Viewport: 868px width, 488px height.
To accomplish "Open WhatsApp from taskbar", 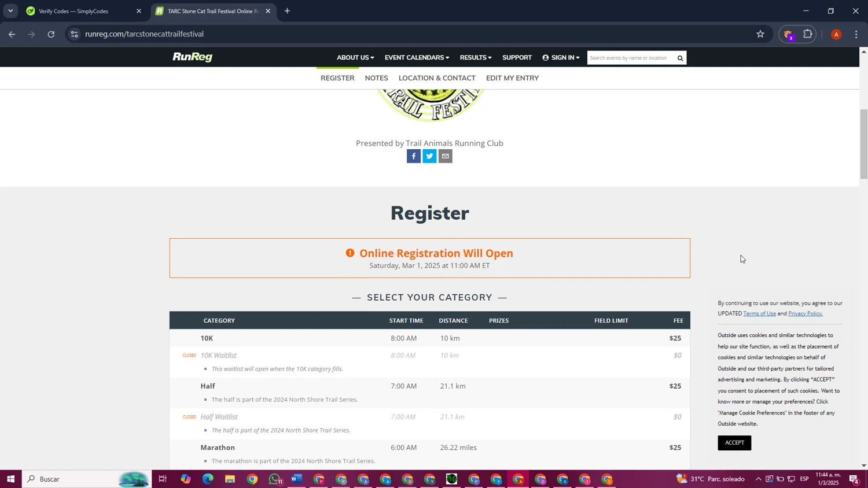I will tap(275, 479).
